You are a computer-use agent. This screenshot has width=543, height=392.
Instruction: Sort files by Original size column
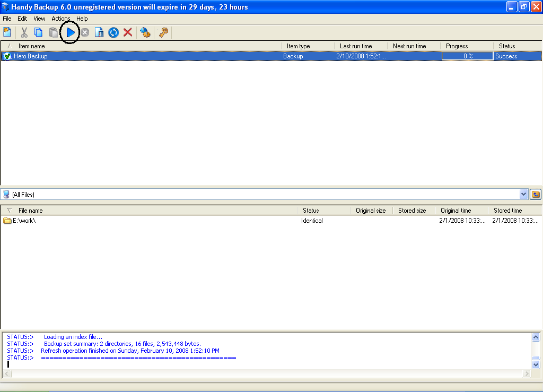[371, 211]
